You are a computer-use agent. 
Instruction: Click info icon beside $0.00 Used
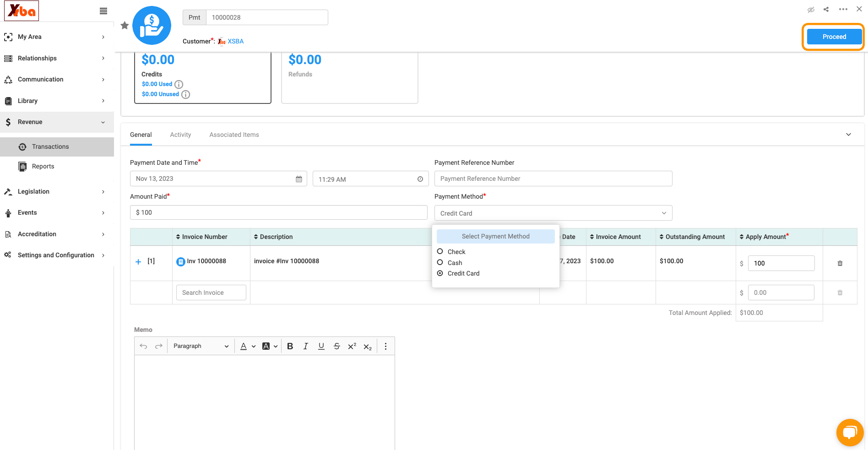tap(179, 84)
